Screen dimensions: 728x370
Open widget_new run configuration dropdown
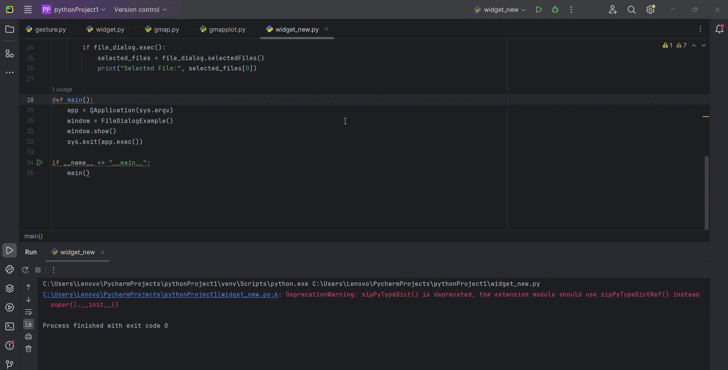[500, 9]
